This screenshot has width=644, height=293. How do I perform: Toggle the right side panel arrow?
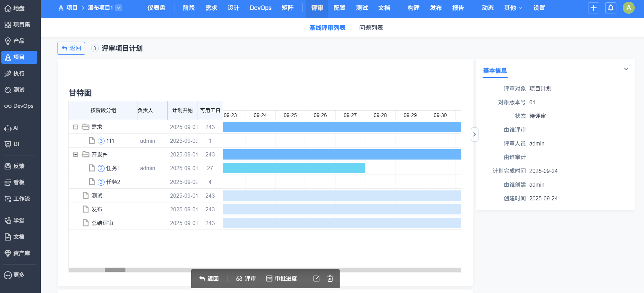coord(474,134)
